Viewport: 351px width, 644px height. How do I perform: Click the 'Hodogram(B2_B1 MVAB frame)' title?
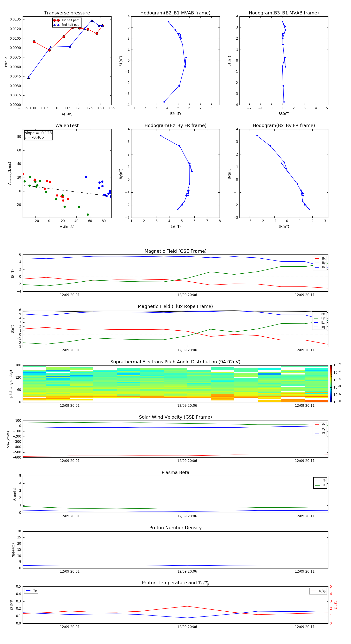[x=175, y=13]
